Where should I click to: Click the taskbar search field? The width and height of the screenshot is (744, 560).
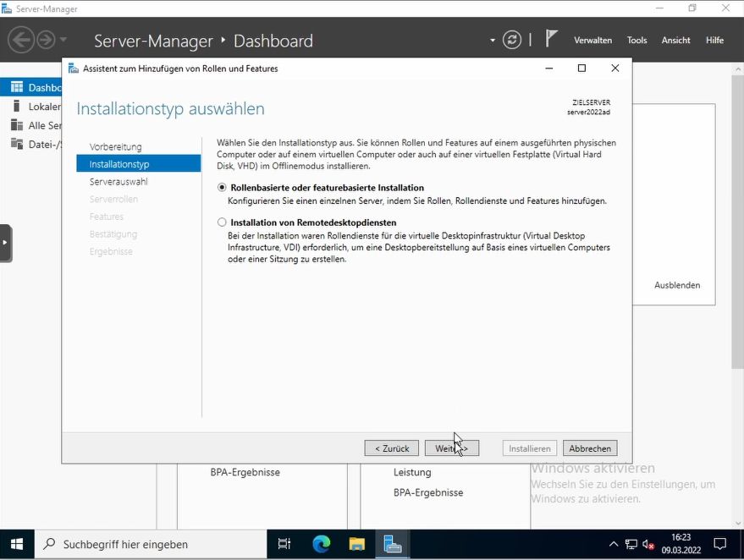(151, 545)
